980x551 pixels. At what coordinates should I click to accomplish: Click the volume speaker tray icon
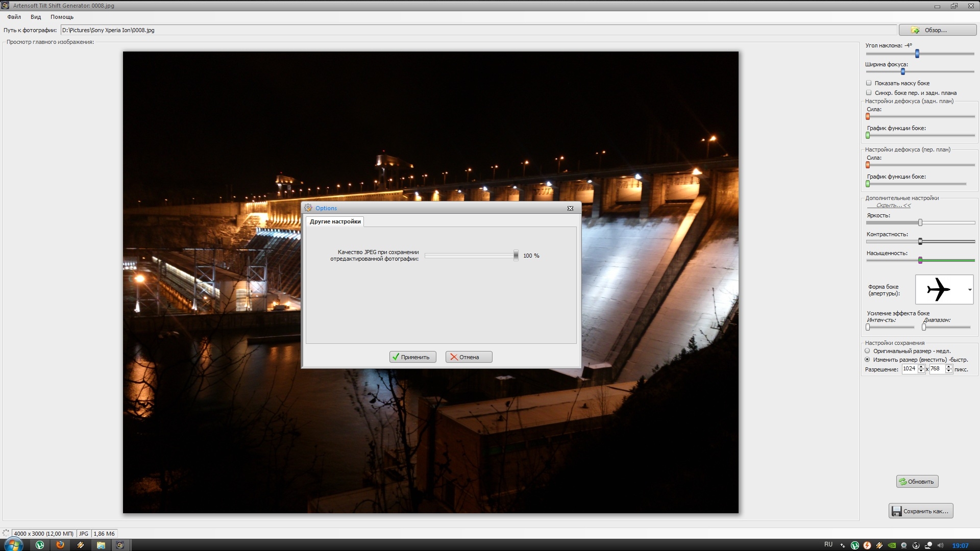pyautogui.click(x=940, y=545)
